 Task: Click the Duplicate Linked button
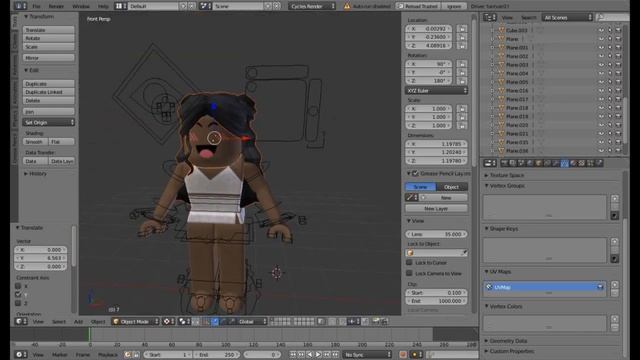[x=49, y=92]
